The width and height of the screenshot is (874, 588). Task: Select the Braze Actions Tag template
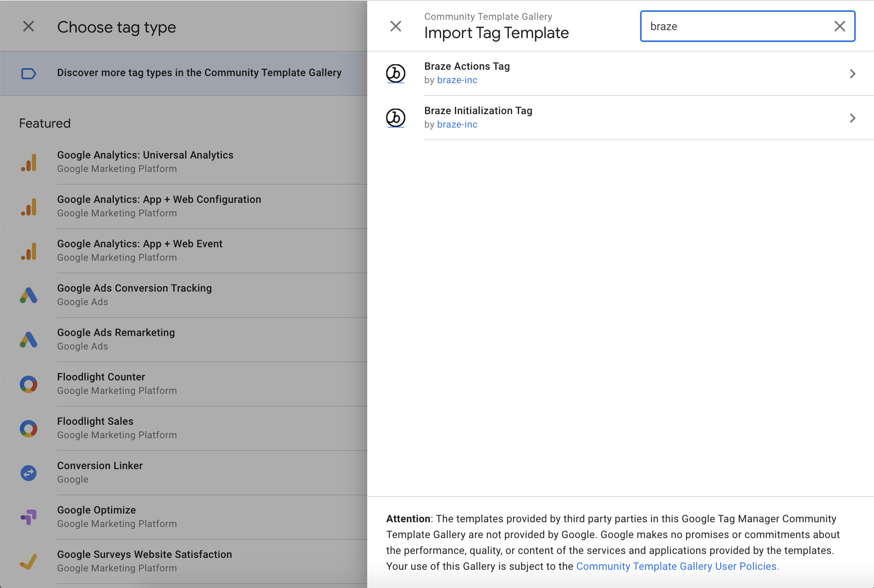[621, 73]
